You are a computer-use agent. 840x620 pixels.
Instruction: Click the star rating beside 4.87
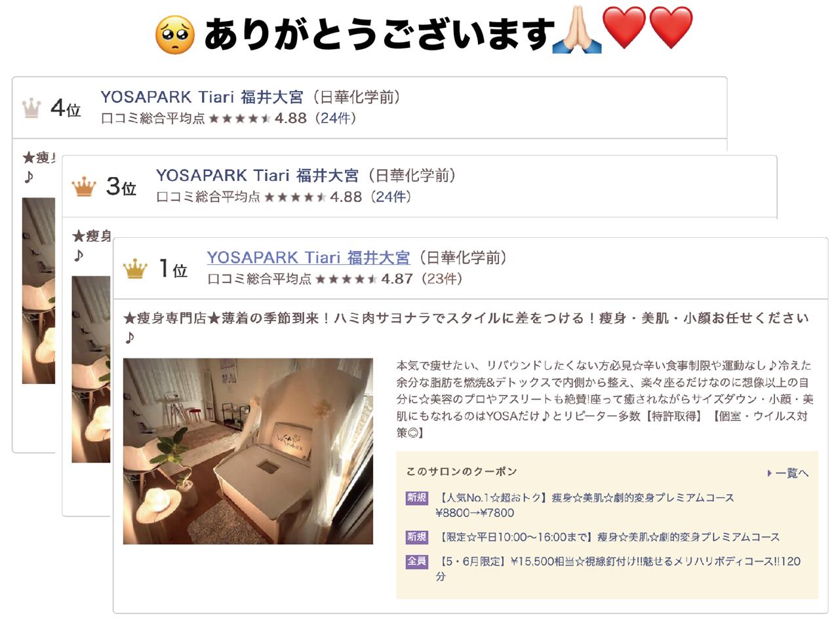point(346,279)
